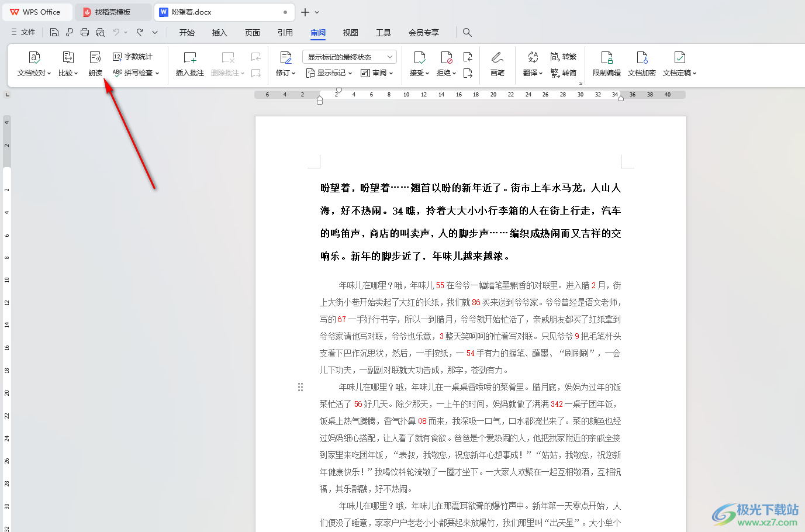Click the redo arrow icon
This screenshot has height=532, width=805.
click(x=140, y=33)
